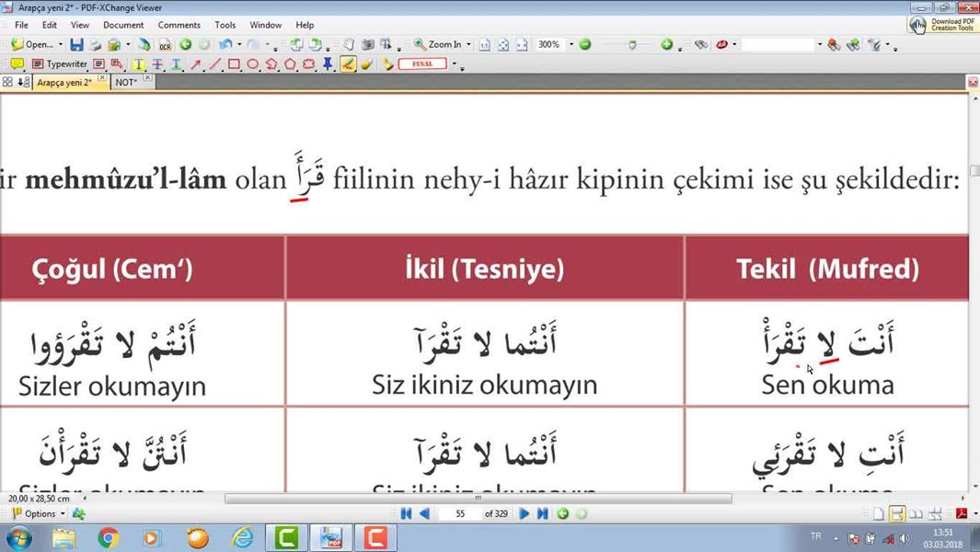Viewport: 980px width, 552px height.
Task: Open the Edit menu
Action: point(50,25)
